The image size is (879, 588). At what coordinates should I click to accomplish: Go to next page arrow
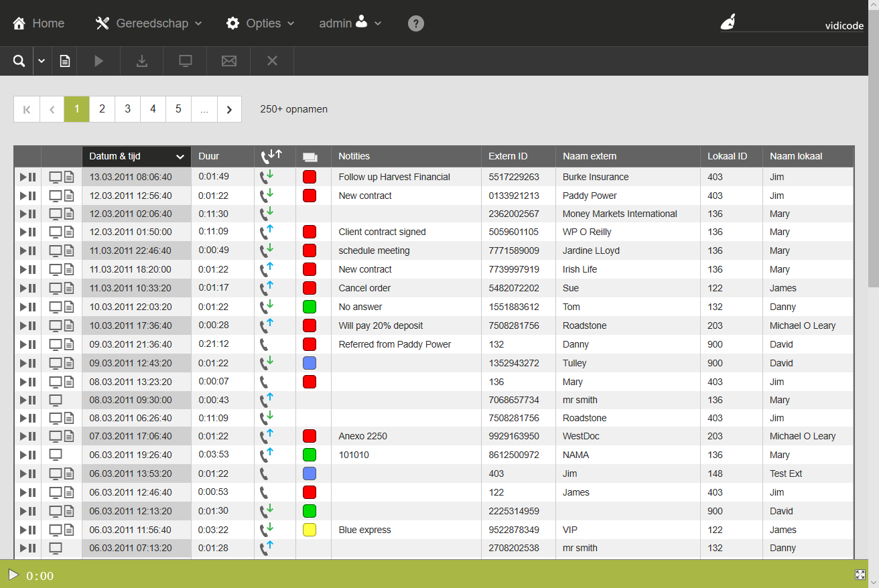tap(229, 109)
